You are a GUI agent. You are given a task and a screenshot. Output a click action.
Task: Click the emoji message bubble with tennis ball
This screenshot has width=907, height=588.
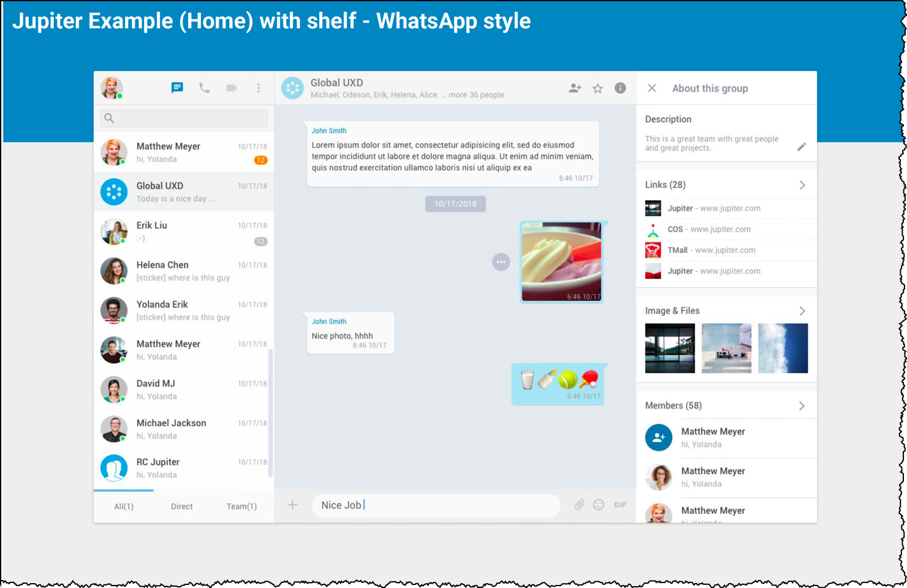tap(558, 384)
